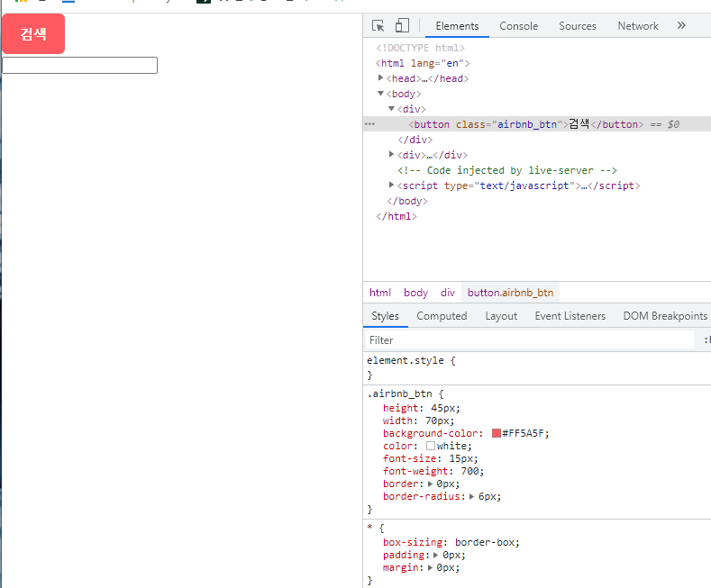Expand the margin shorthand property
Viewport: 711px width, 588px height.
[x=431, y=567]
